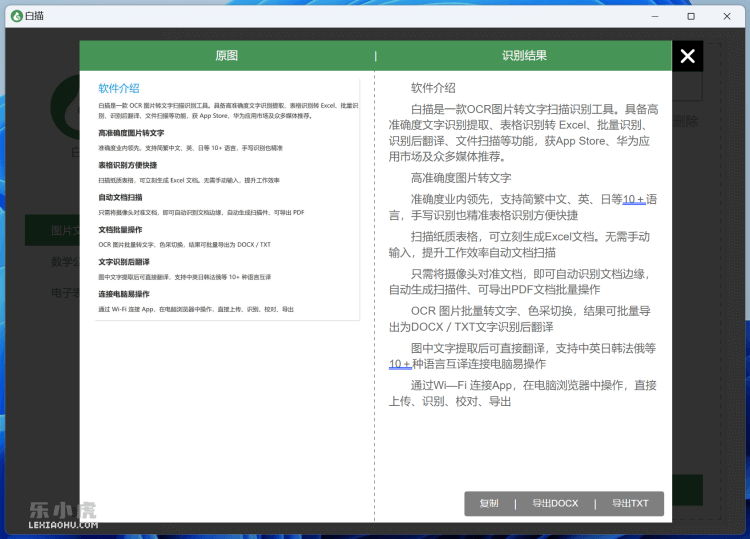Copy the recognized text with 复制

click(x=489, y=503)
